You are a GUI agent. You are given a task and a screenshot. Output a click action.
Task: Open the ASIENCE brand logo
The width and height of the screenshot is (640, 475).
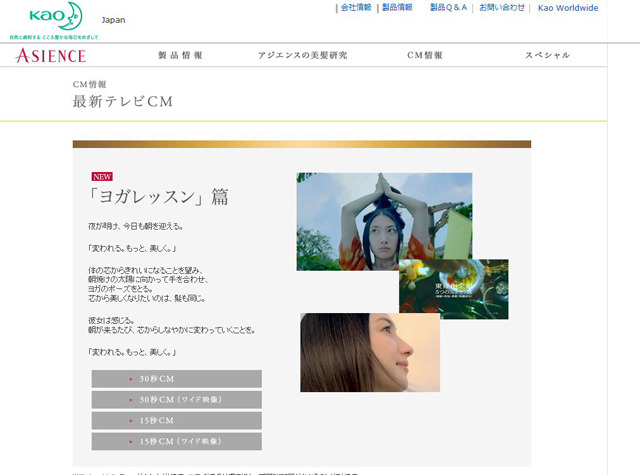point(51,55)
